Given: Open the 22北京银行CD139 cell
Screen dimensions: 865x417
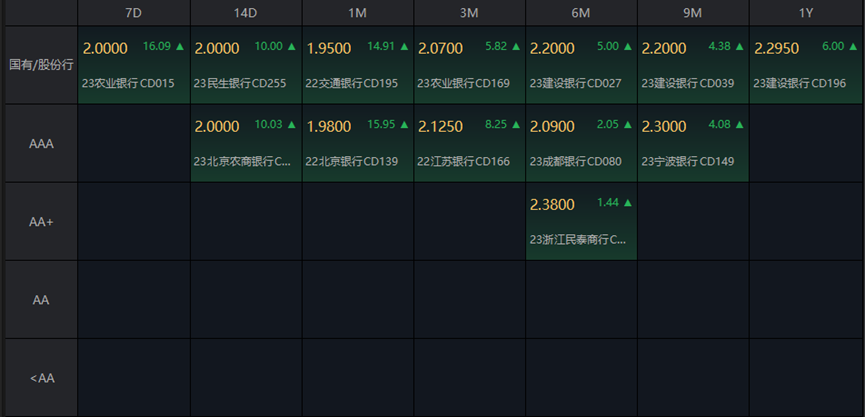Looking at the screenshot, I should coord(358,143).
